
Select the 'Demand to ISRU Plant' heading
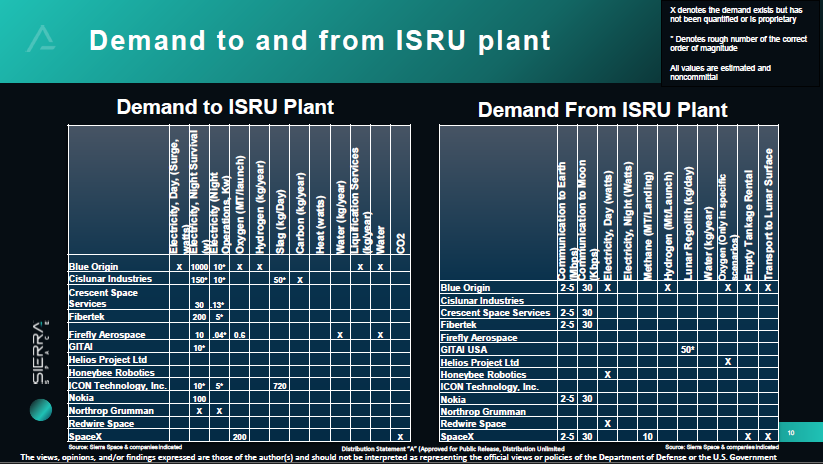click(x=225, y=107)
